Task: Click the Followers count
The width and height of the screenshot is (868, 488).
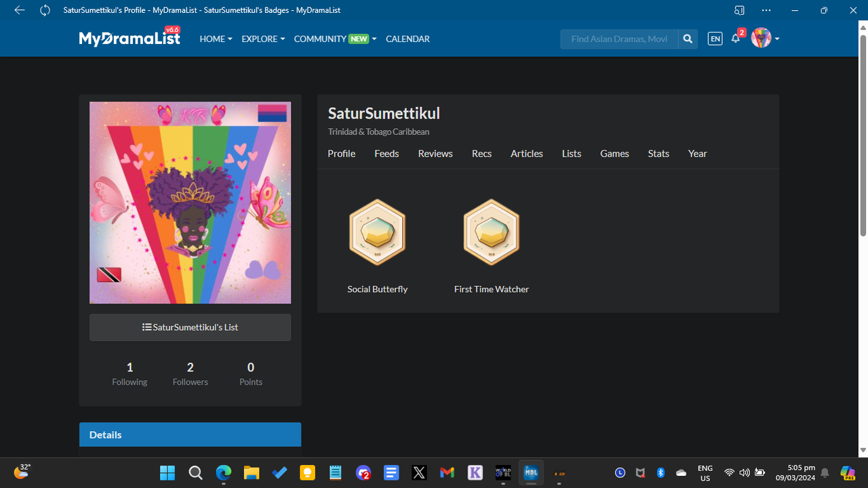Action: 190,373
